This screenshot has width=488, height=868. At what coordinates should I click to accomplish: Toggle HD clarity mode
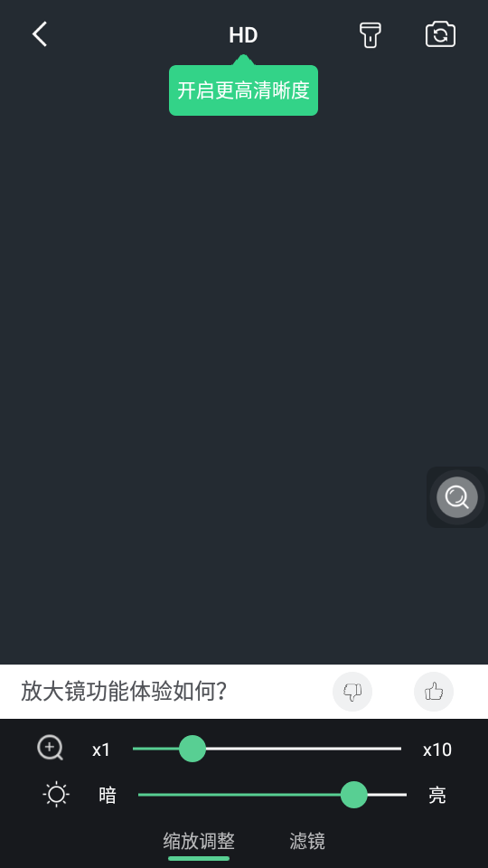click(x=243, y=35)
